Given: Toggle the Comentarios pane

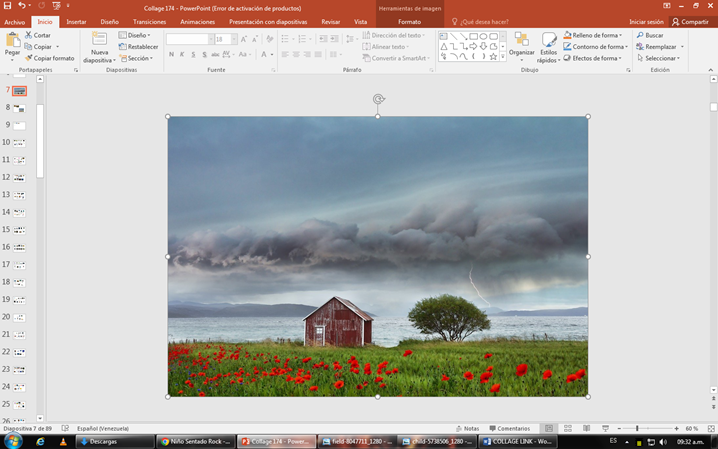Looking at the screenshot, I should point(509,428).
